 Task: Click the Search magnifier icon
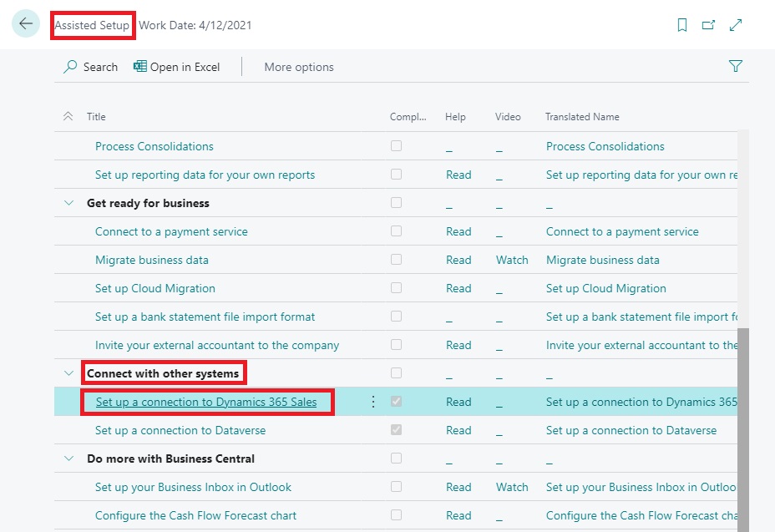point(71,67)
